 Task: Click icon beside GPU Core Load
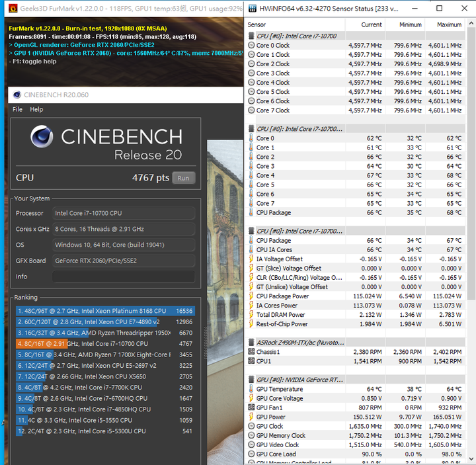point(251,454)
